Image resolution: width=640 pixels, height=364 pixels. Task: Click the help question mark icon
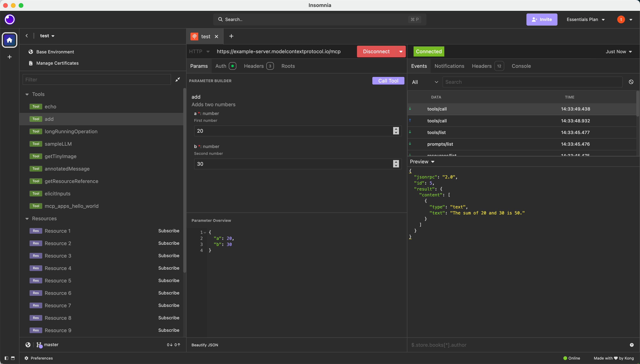631,345
